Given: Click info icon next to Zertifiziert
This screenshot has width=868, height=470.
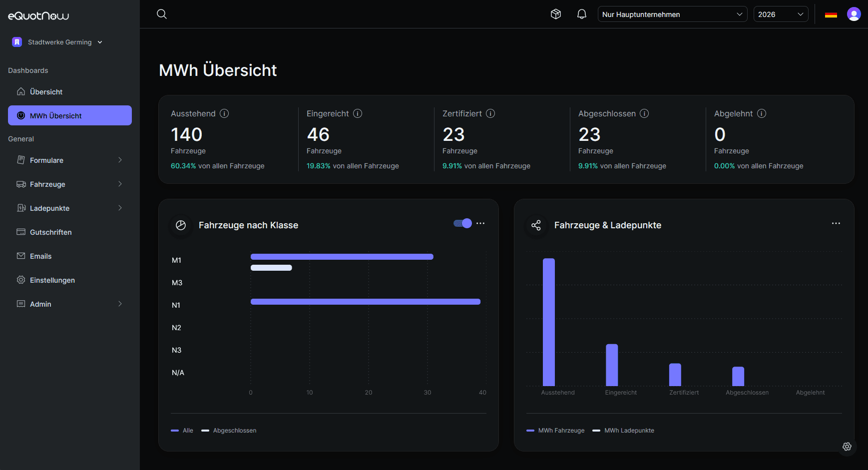Looking at the screenshot, I should pos(490,113).
